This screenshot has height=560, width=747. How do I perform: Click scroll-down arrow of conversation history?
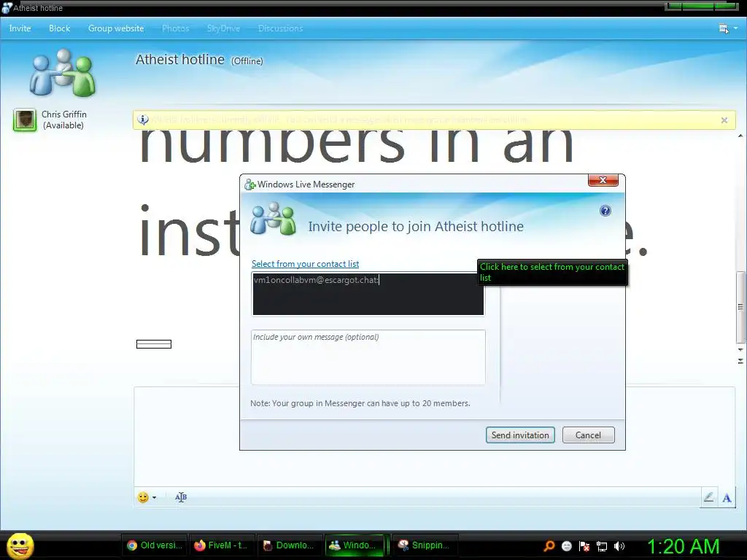click(x=740, y=349)
